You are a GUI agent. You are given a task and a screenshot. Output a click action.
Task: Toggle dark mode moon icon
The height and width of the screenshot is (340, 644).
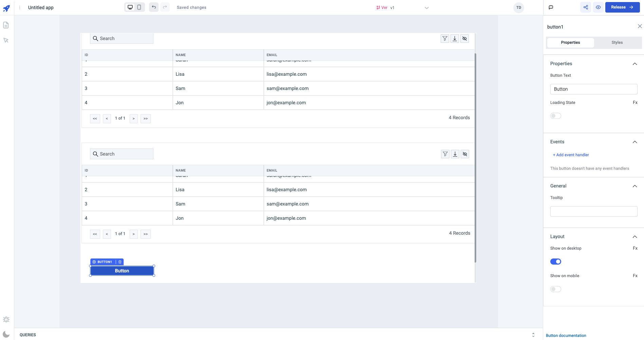6,334
